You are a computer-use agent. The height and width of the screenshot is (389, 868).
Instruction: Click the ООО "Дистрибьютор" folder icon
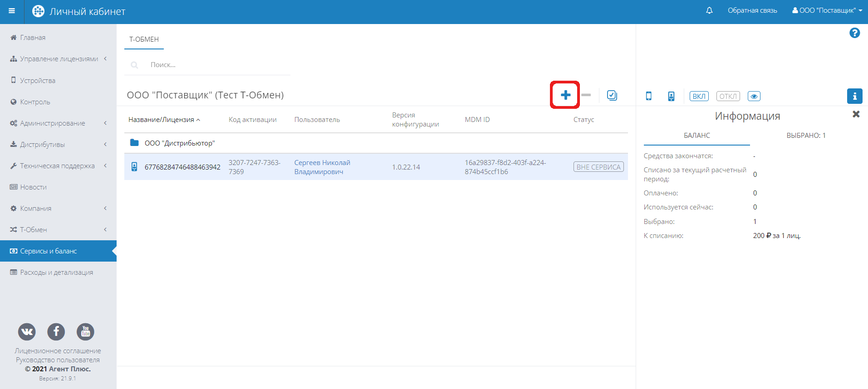(x=134, y=143)
